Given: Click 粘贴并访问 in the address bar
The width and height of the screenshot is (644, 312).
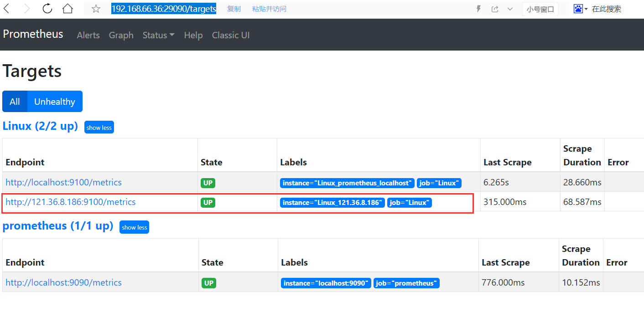Looking at the screenshot, I should point(269,9).
